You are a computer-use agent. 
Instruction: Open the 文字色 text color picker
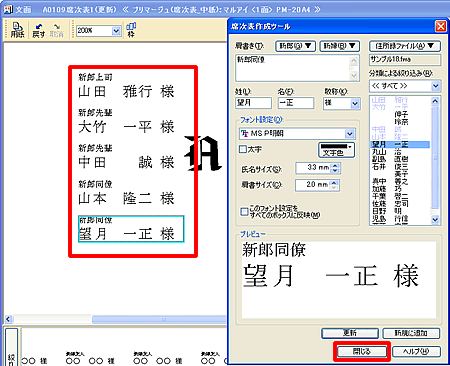pos(336,150)
